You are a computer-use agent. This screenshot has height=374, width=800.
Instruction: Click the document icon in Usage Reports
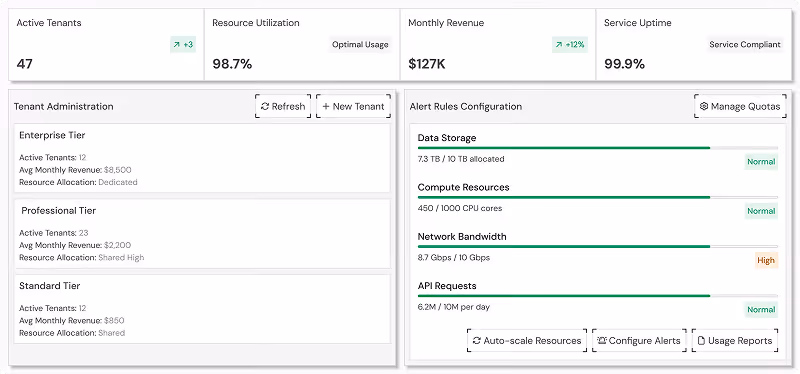click(x=702, y=340)
